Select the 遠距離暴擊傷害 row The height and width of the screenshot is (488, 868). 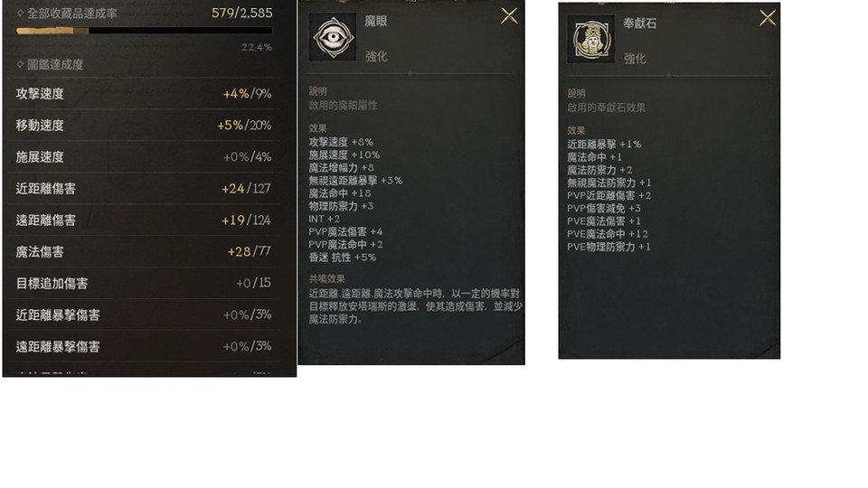tap(144, 346)
